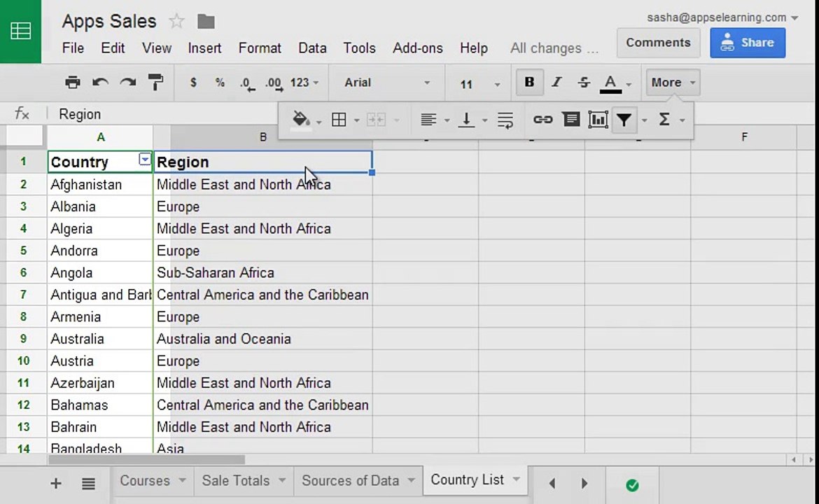This screenshot has height=504, width=819.
Task: Open the functions sigma icon
Action: (664, 120)
